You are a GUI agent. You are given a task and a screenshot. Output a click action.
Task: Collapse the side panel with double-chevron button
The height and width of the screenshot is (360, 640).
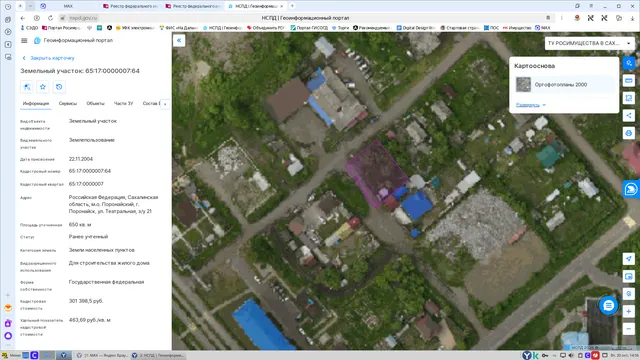(179, 40)
